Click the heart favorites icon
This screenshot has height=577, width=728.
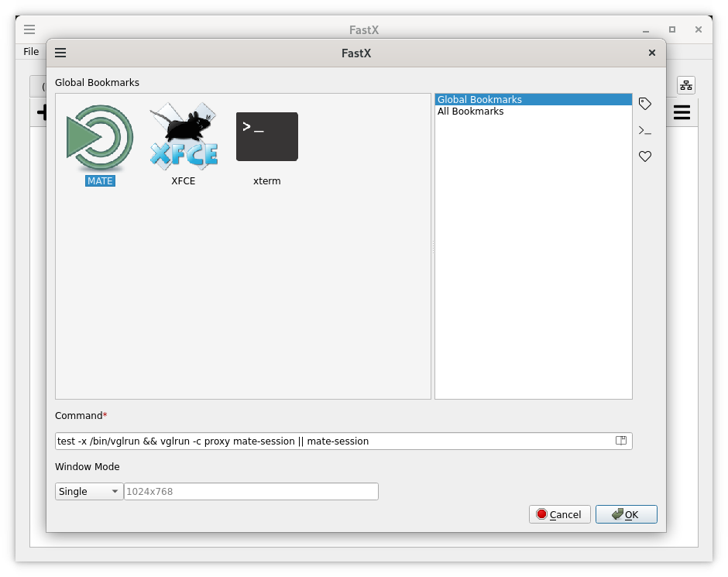click(x=645, y=156)
